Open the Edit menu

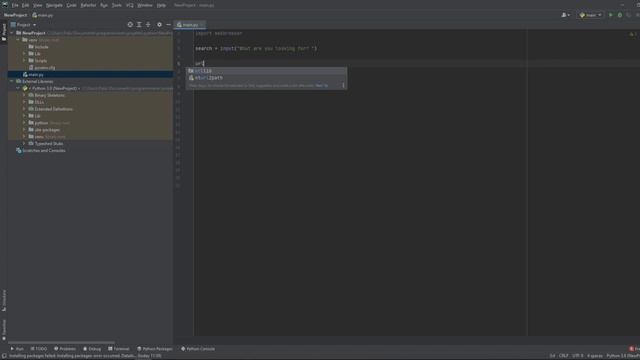[25, 5]
